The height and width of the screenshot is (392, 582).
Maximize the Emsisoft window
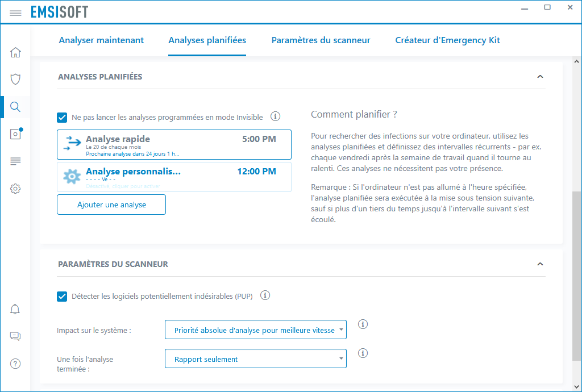(547, 7)
